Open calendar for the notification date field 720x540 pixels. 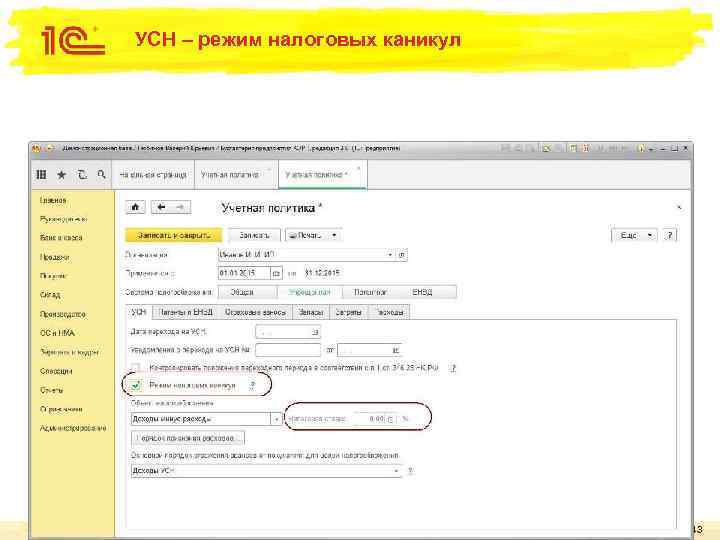396,350
